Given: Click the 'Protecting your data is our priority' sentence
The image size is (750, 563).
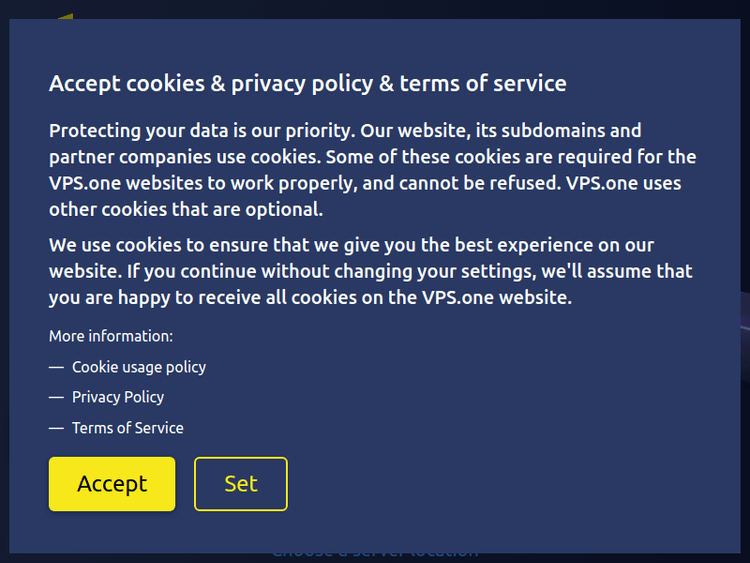Looking at the screenshot, I should [x=200, y=131].
